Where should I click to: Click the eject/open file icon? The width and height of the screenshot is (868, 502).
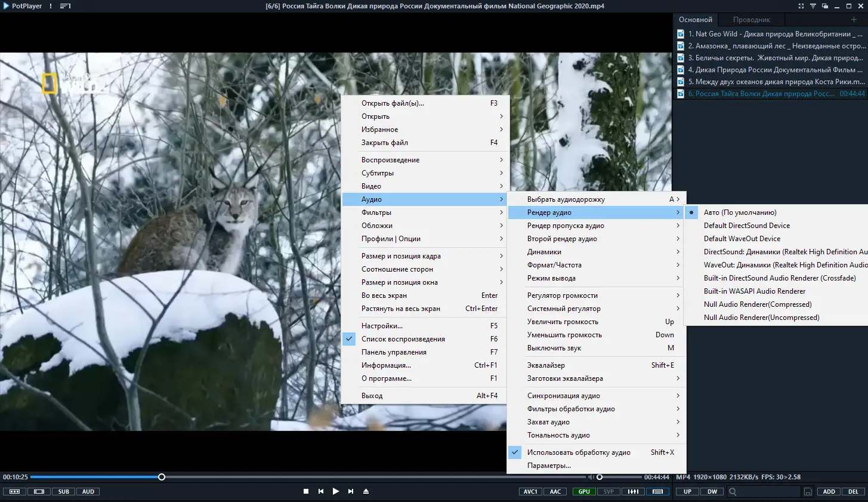(x=366, y=491)
